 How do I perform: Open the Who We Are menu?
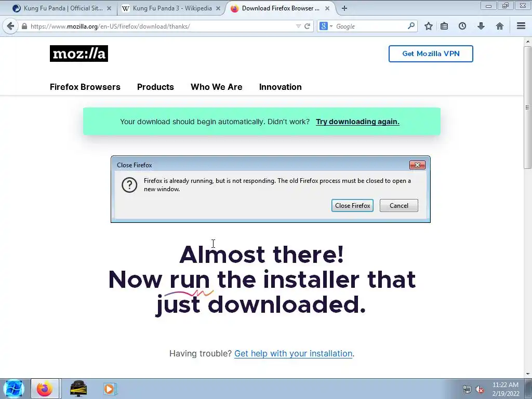[x=217, y=87]
